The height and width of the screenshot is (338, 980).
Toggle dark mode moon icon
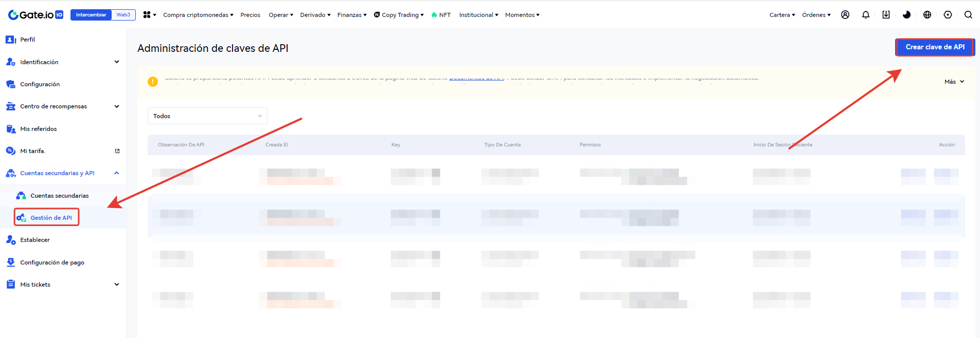(x=906, y=15)
